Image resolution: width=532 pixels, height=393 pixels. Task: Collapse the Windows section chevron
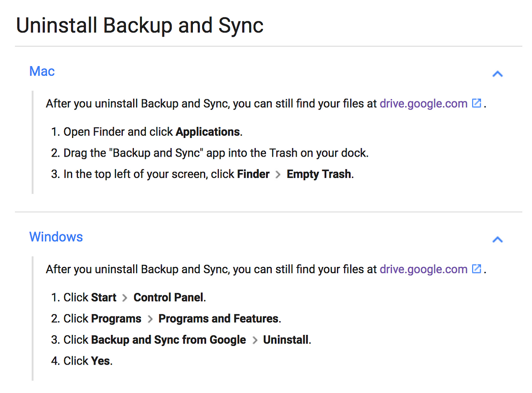pos(497,240)
